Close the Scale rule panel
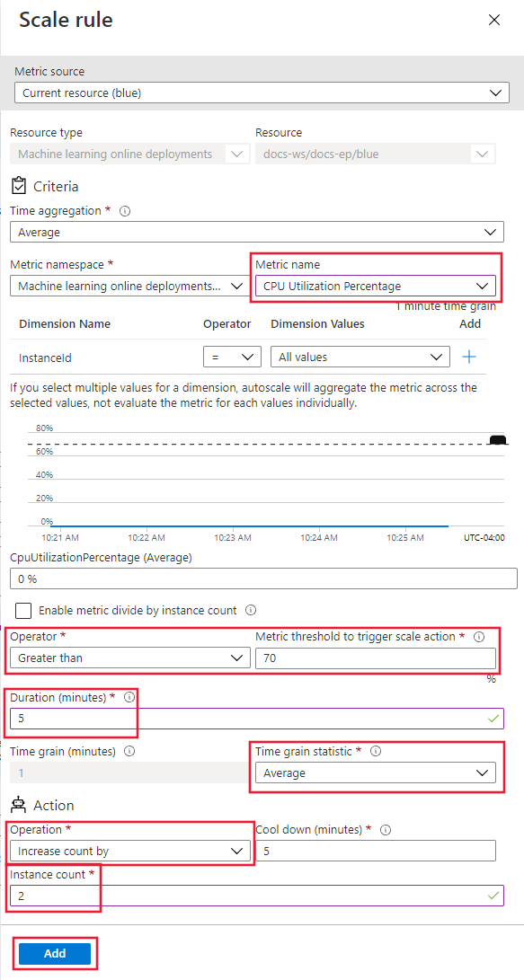The height and width of the screenshot is (980, 524). [x=494, y=20]
